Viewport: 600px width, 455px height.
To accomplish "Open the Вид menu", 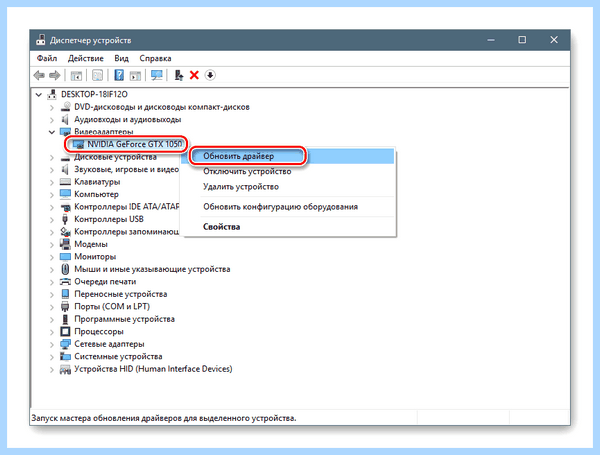I will point(121,59).
